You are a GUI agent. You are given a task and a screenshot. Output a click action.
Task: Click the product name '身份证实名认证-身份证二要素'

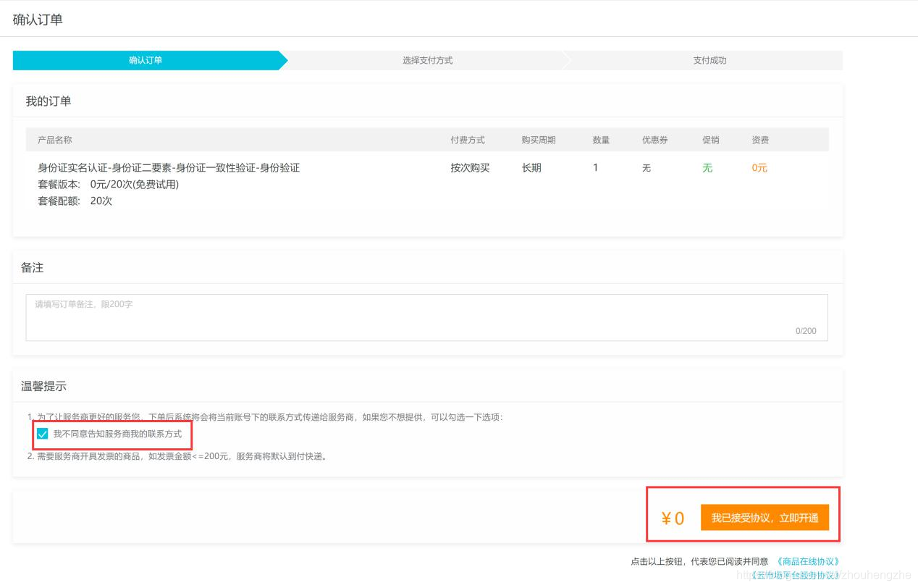[169, 167]
